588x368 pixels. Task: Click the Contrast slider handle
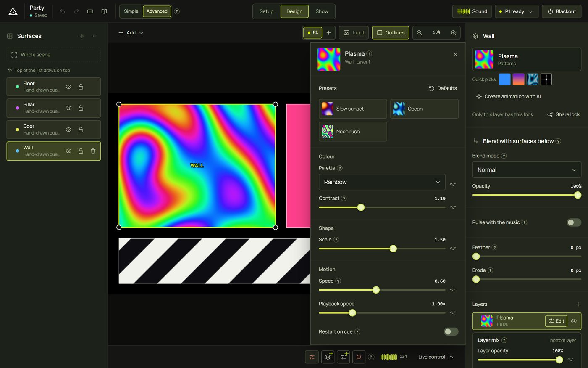click(x=361, y=207)
